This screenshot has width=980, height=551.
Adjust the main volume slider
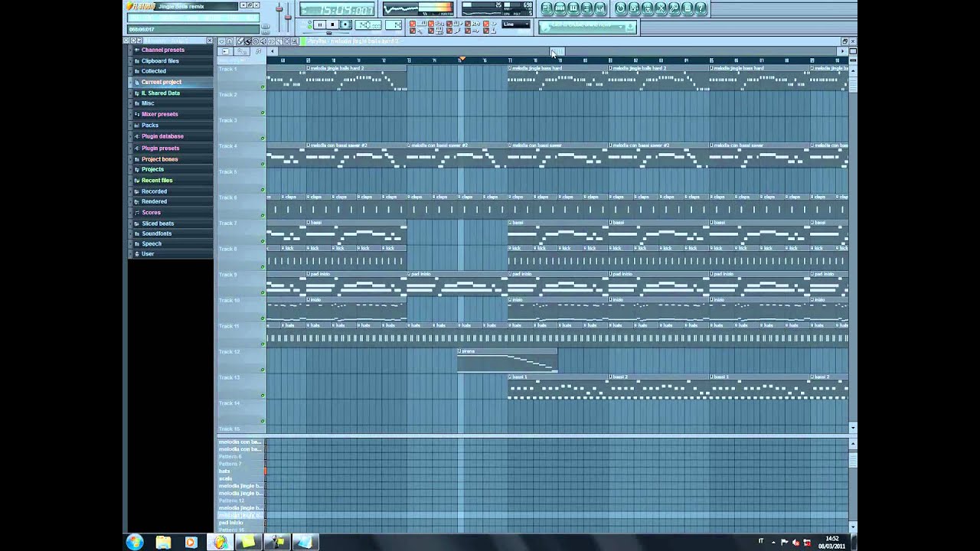point(278,10)
